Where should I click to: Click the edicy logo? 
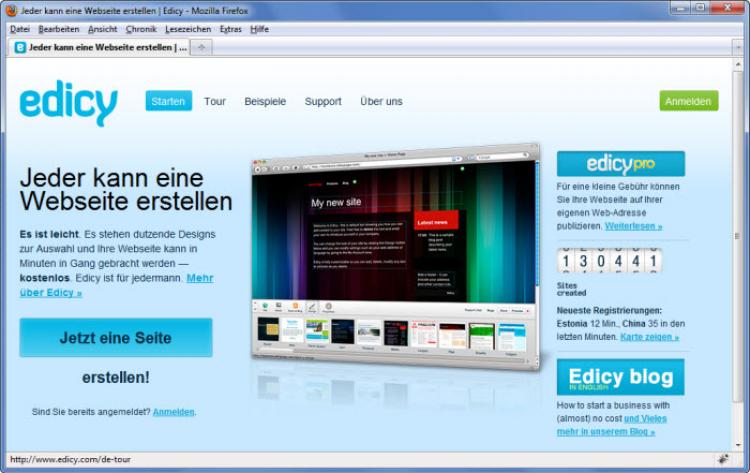(68, 103)
